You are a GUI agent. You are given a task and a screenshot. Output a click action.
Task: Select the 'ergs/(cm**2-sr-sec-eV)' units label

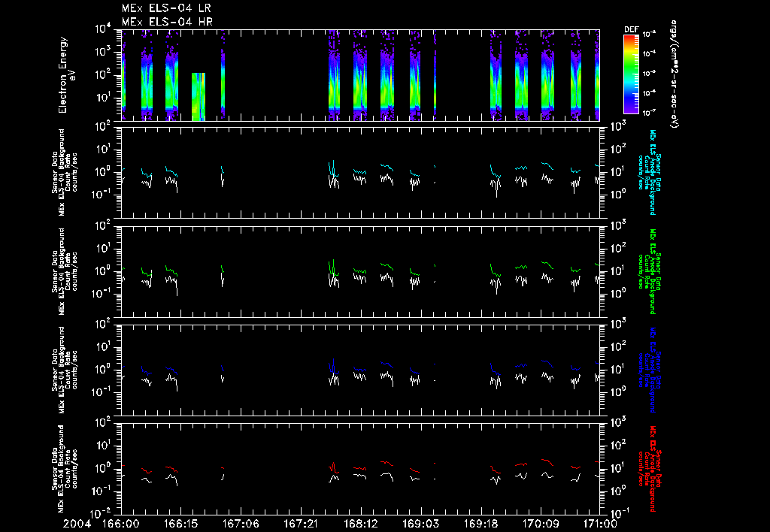(675, 74)
